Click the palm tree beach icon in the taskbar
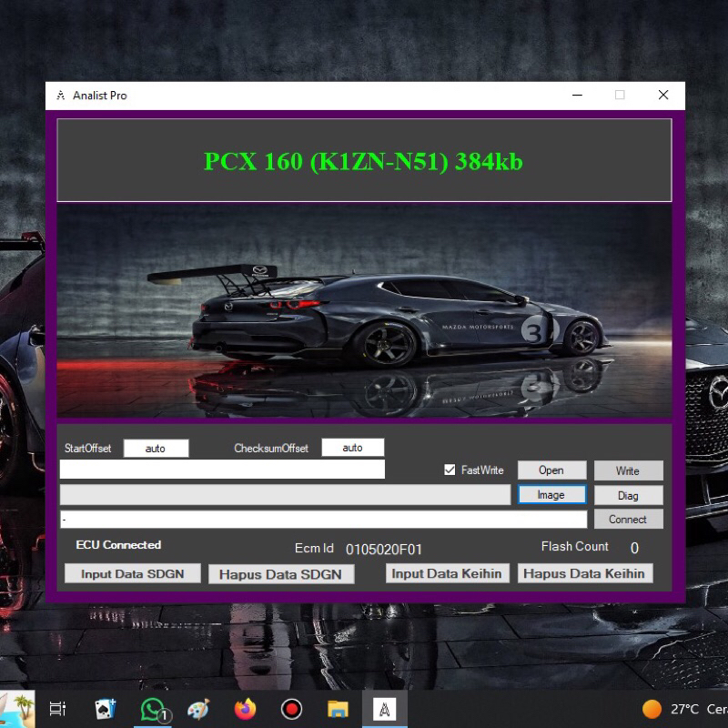728x728 pixels. [x=17, y=709]
